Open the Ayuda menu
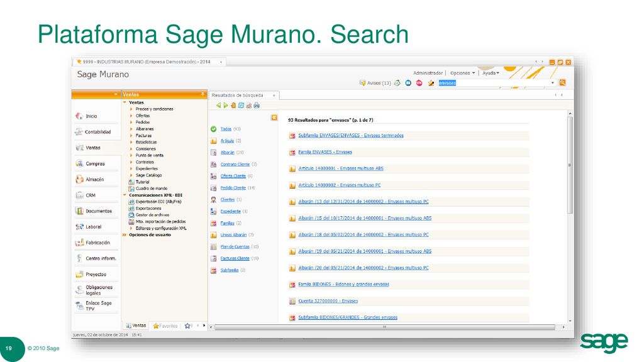The image size is (644, 362). click(491, 73)
